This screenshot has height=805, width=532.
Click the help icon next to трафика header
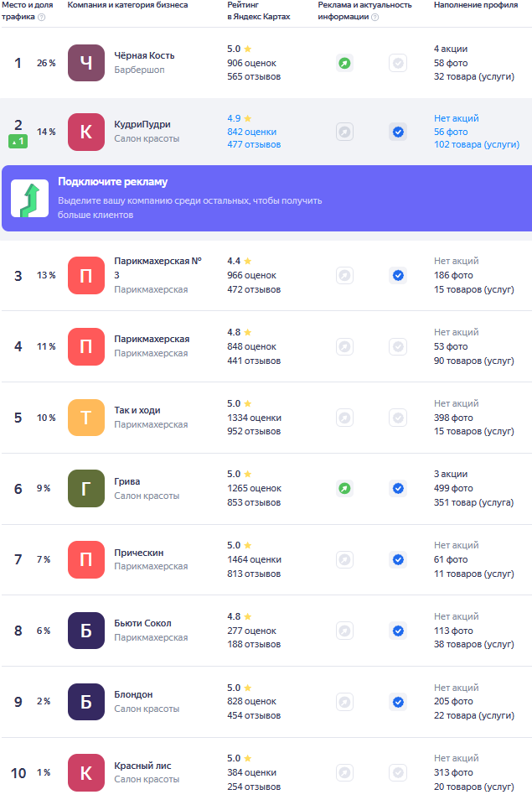pos(42,17)
